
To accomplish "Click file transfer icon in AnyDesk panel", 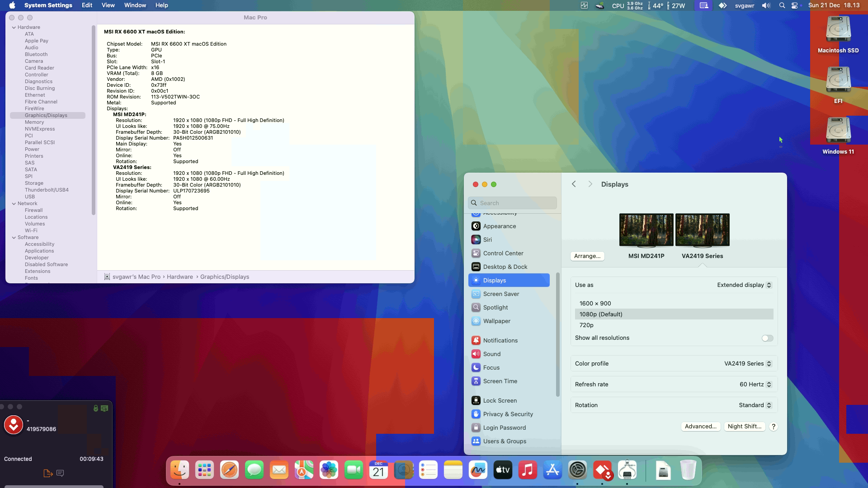I will [48, 473].
